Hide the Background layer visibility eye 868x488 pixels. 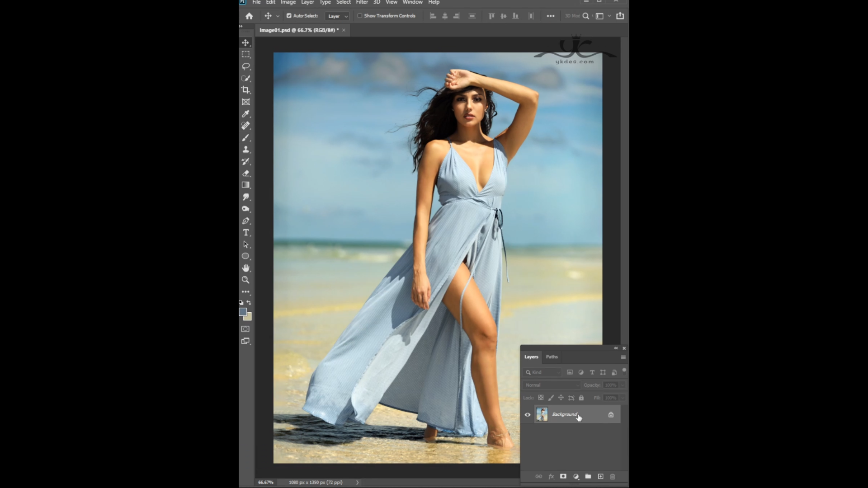[x=527, y=414]
